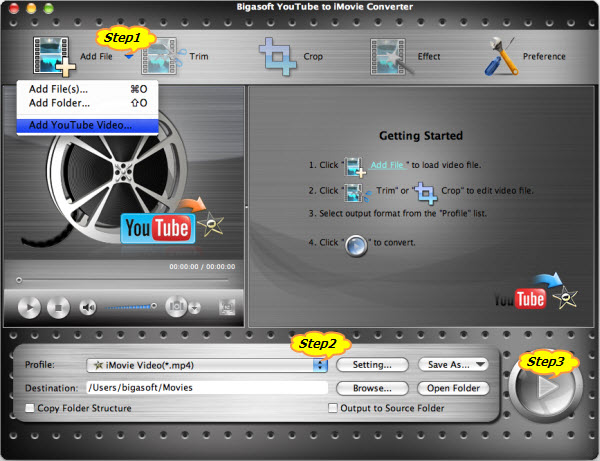
Task: Enable Copy Folder Structure checkbox
Action: [29, 408]
